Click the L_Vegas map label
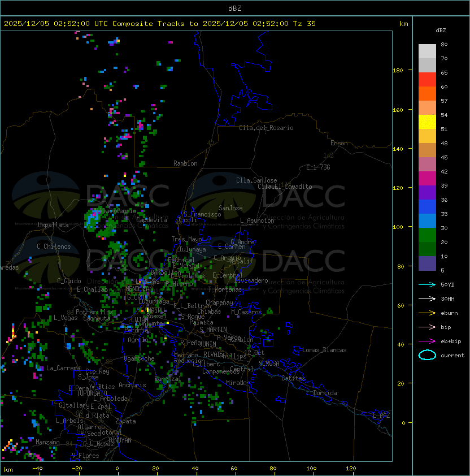 click(66, 318)
